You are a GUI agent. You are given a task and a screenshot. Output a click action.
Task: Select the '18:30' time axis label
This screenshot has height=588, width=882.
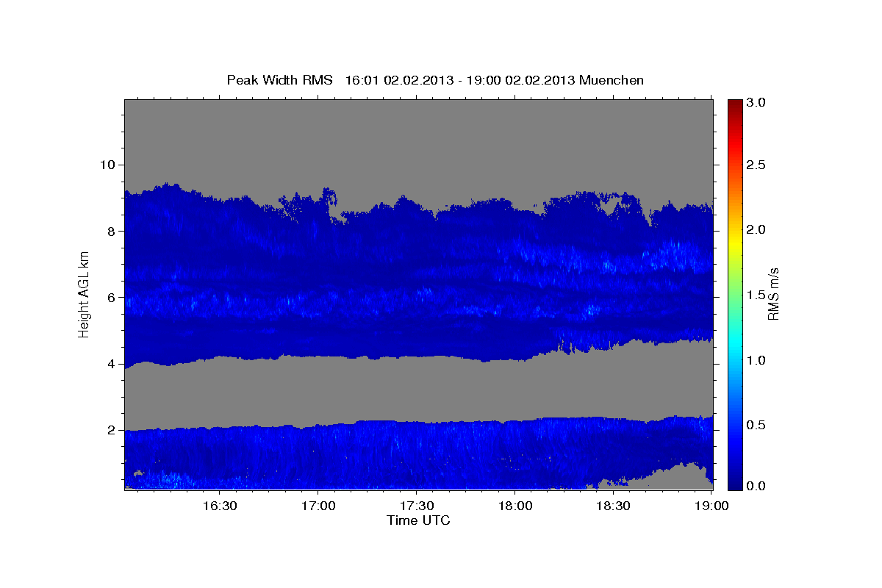614,506
